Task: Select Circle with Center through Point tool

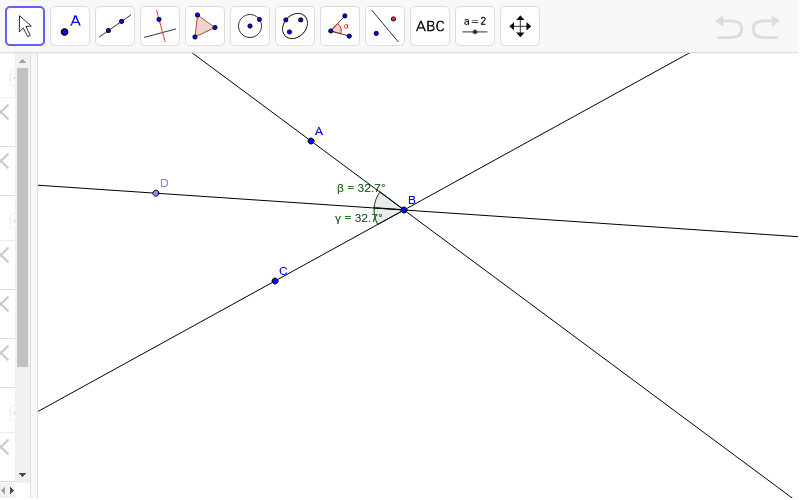Action: (250, 26)
